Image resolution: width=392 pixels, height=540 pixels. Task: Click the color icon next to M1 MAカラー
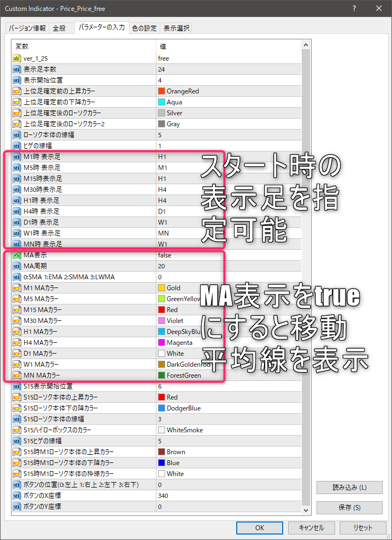(17, 288)
